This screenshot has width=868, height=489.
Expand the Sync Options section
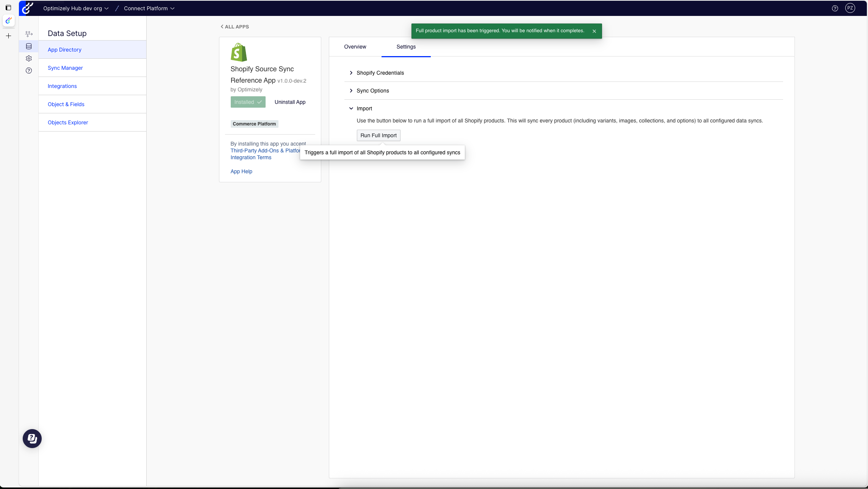[x=372, y=91]
